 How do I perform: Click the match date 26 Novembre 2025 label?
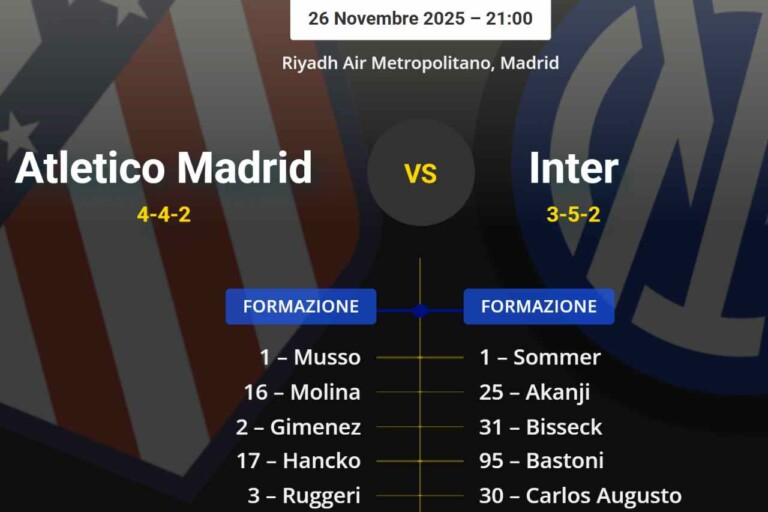tap(420, 18)
